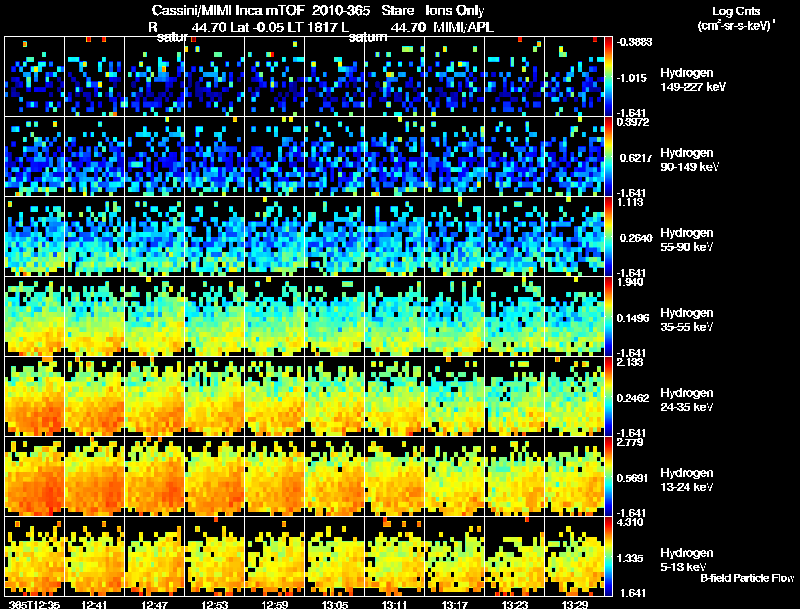The width and height of the screenshot is (800, 609).
Task: Click the "13:05" time axis label
Action: click(x=335, y=605)
